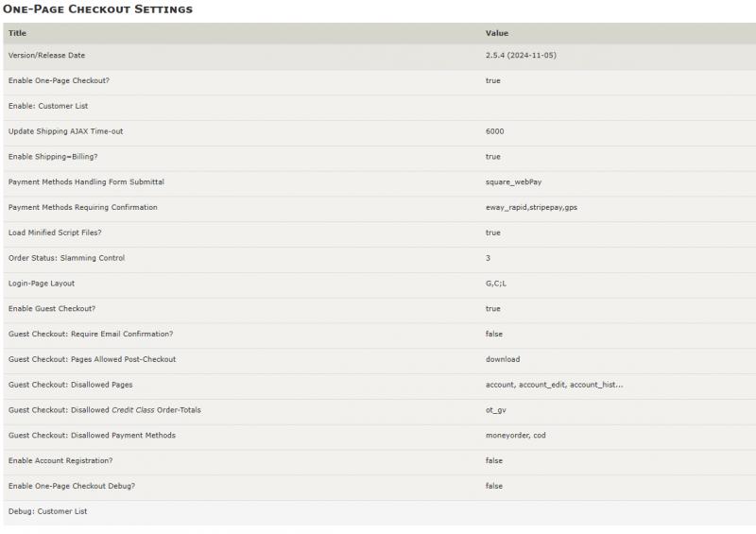Open the Enable One-Page Checkout? setting
This screenshot has height=534, width=756.
coord(380,81)
